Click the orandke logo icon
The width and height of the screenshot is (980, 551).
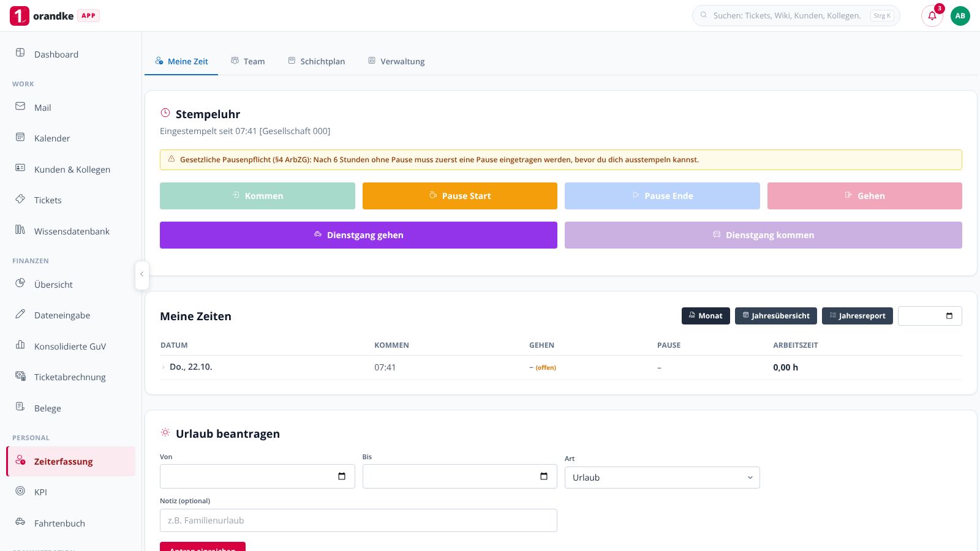[20, 16]
